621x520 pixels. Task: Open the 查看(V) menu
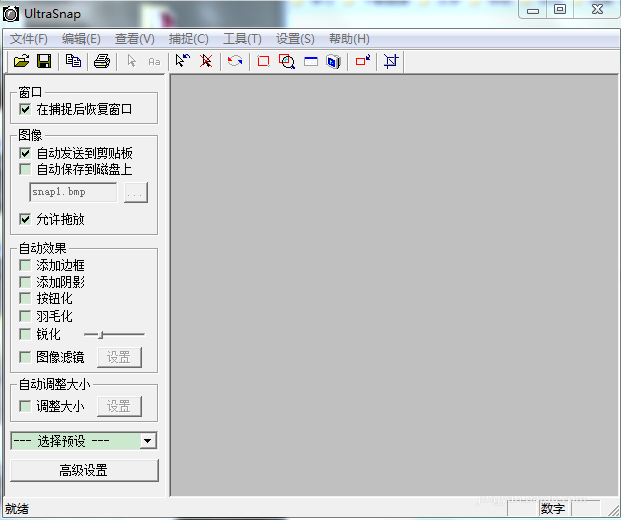pos(135,39)
